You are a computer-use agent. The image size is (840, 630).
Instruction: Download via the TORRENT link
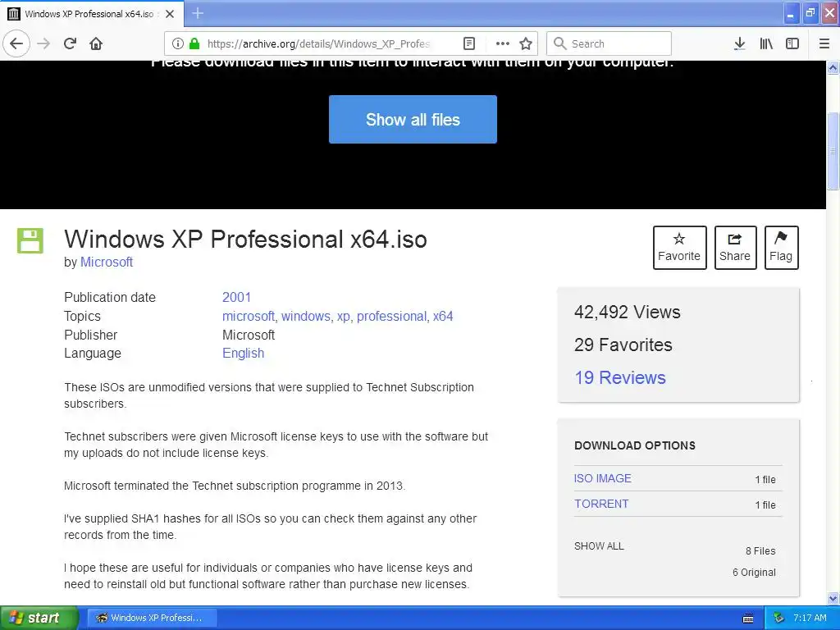click(x=601, y=504)
